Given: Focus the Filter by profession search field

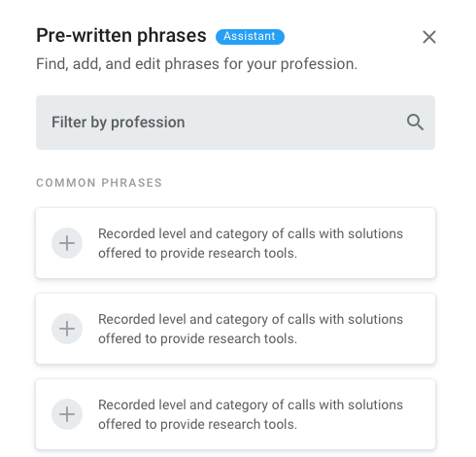Looking at the screenshot, I should pyautogui.click(x=235, y=123).
